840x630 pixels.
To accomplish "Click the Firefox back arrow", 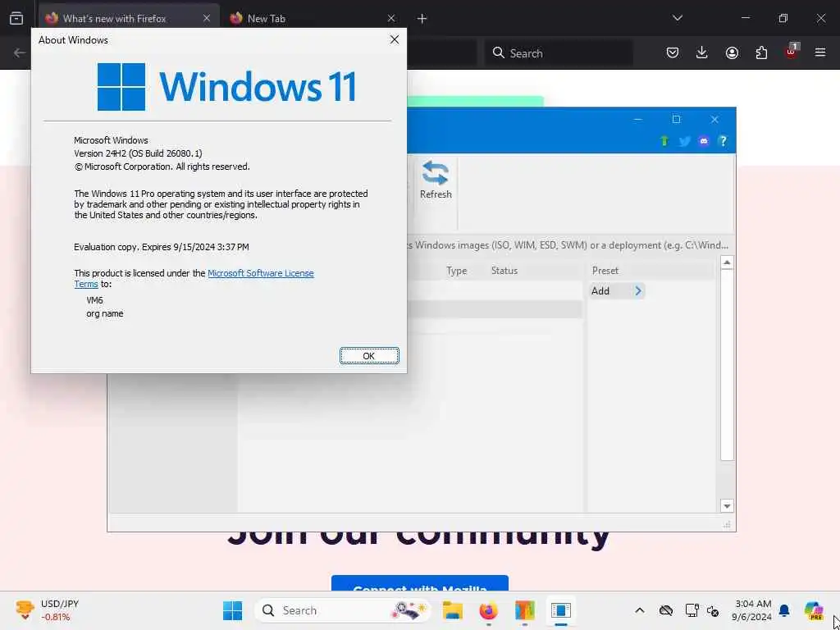I will tap(20, 52).
